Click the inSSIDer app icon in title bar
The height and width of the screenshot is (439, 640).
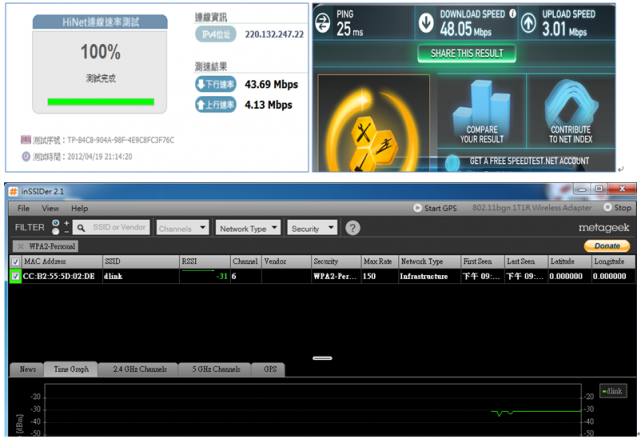pyautogui.click(x=13, y=191)
